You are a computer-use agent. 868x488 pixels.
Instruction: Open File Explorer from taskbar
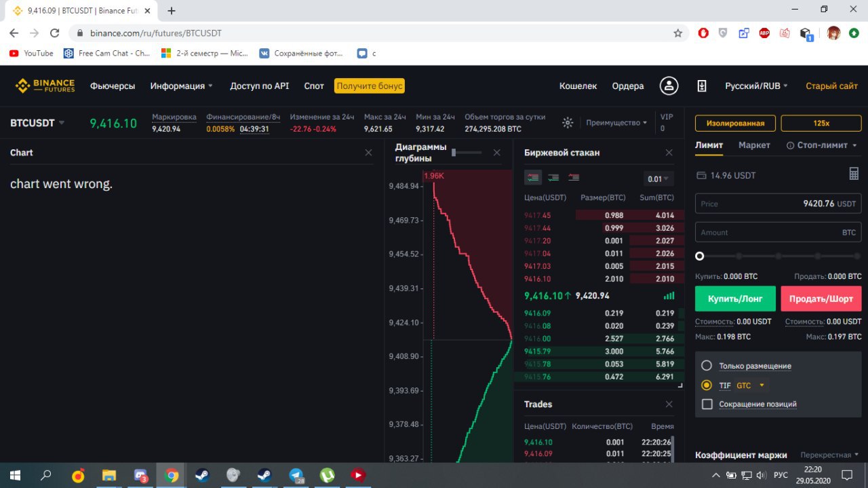click(109, 475)
